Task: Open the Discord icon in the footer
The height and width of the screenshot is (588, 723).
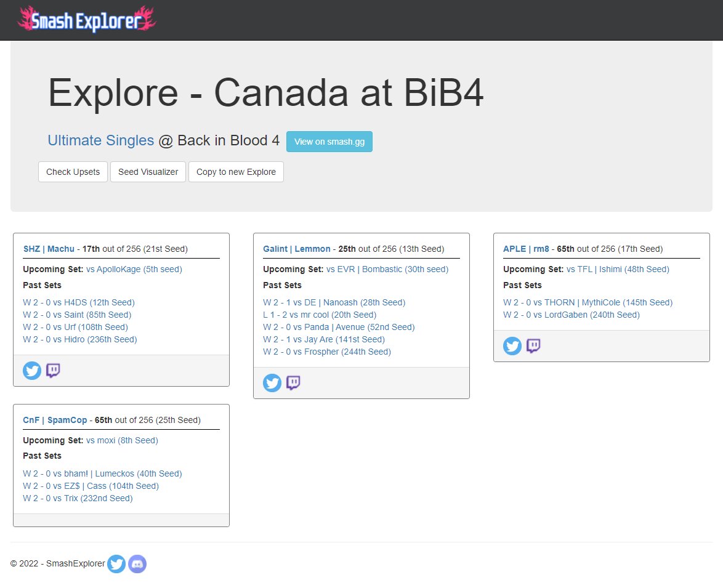Action: pyautogui.click(x=137, y=563)
